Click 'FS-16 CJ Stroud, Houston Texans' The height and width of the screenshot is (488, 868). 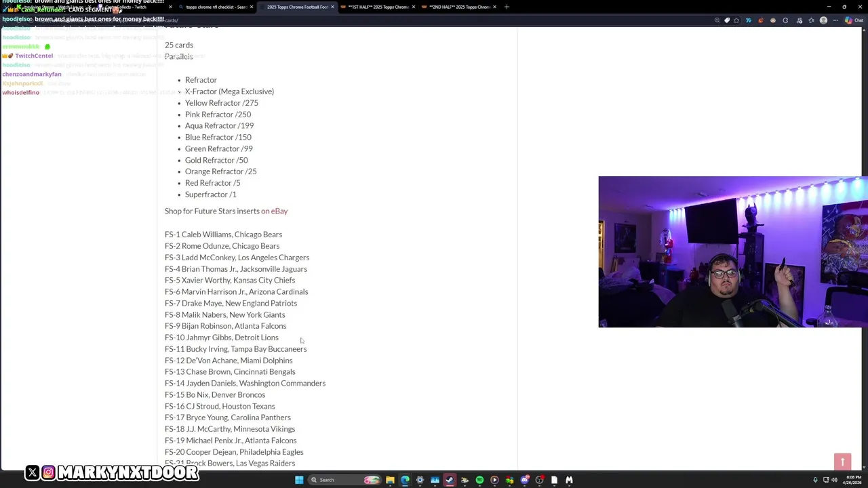(220, 406)
